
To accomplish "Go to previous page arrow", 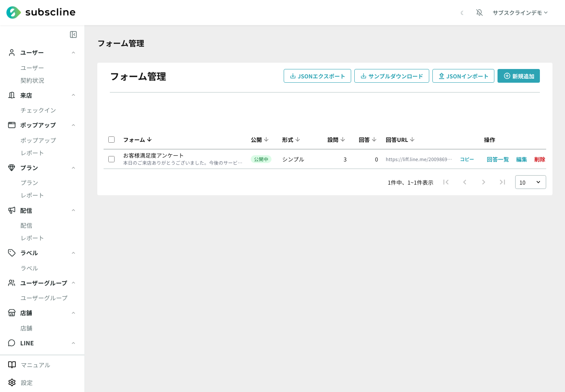I will pyautogui.click(x=465, y=182).
